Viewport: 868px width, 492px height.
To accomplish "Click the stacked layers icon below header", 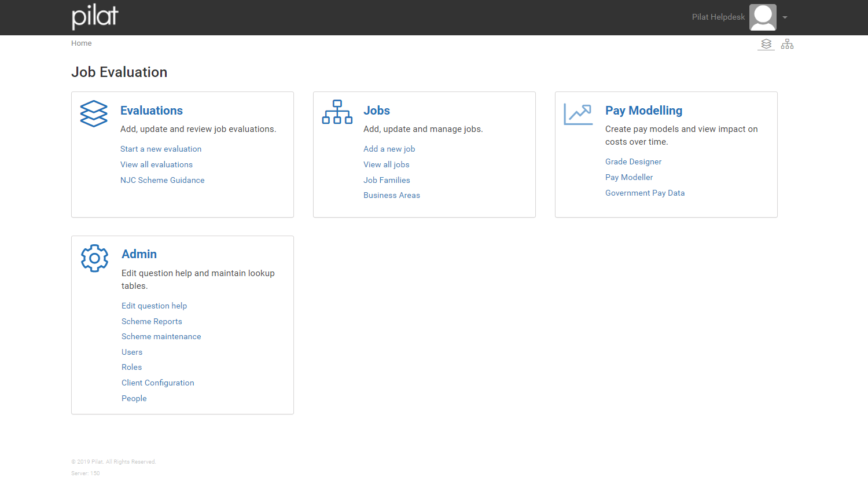I will click(766, 44).
